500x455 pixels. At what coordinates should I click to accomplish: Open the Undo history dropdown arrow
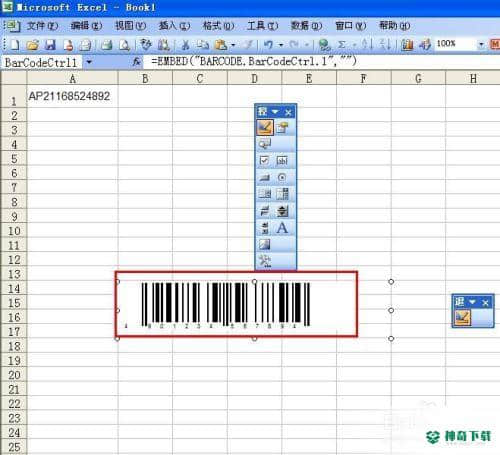pos(281,45)
